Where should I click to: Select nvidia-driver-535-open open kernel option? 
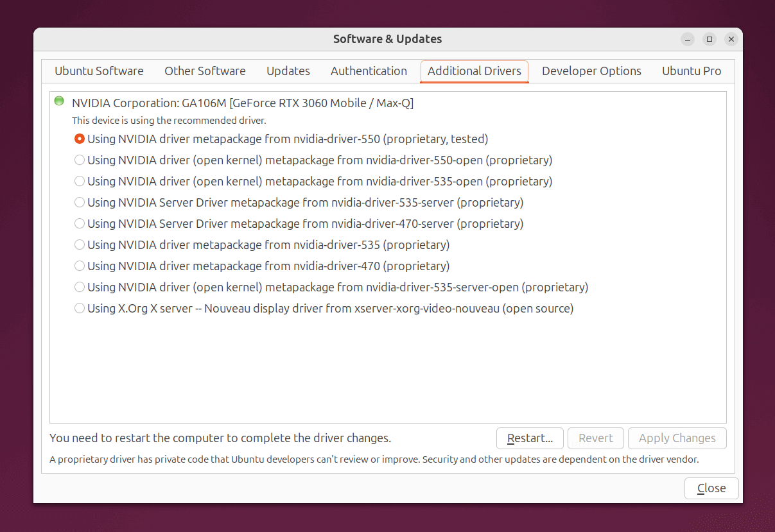pyautogui.click(x=313, y=181)
